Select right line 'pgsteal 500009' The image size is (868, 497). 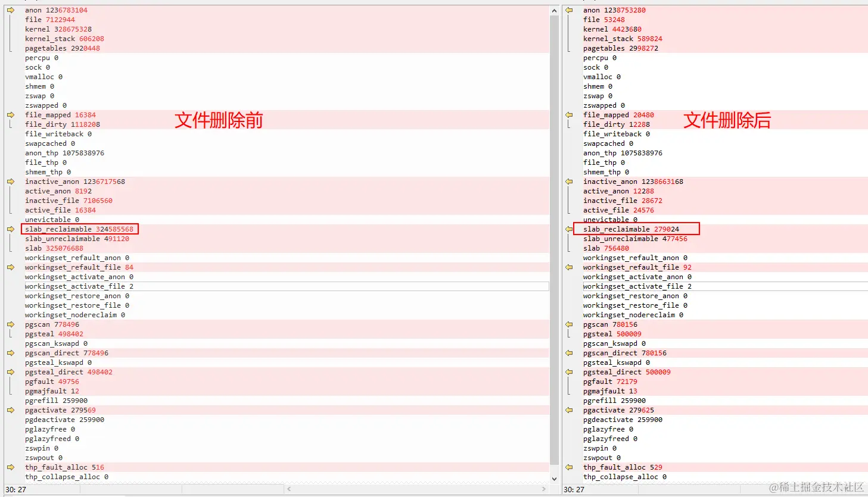(612, 334)
